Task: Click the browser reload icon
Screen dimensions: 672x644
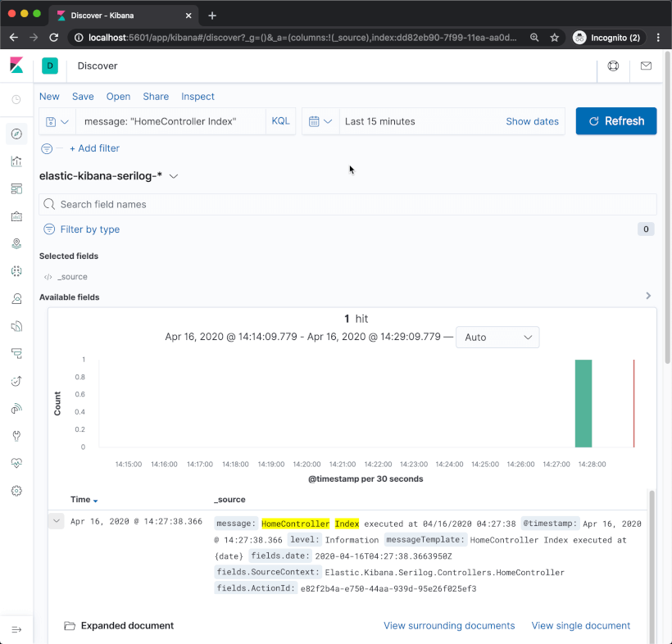Action: pos(53,38)
